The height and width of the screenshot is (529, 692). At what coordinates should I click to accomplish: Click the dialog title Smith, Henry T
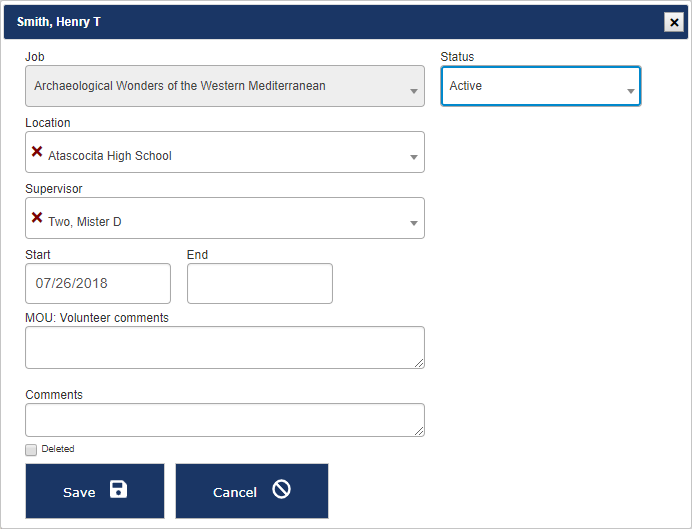pos(59,22)
